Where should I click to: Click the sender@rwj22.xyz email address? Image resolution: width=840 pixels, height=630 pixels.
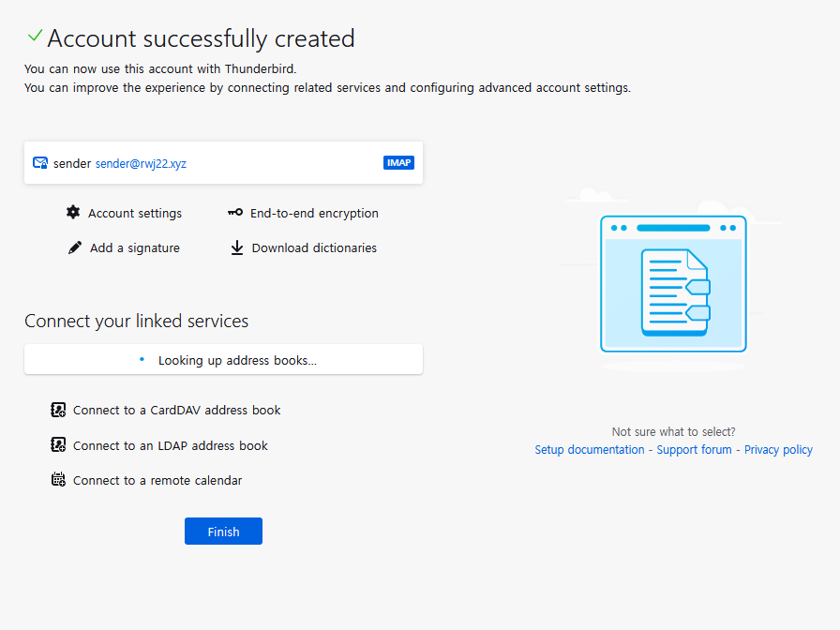point(141,164)
